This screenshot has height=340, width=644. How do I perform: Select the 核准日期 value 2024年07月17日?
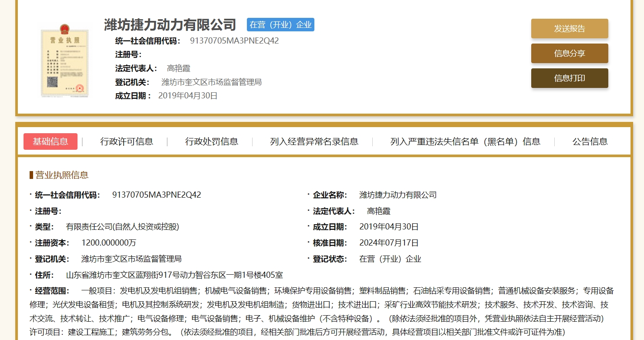(389, 243)
